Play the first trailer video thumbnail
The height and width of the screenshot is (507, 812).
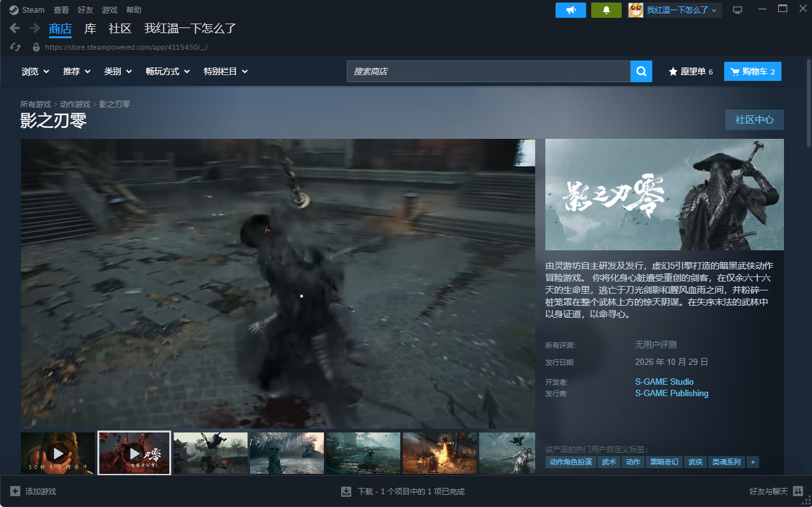point(58,453)
